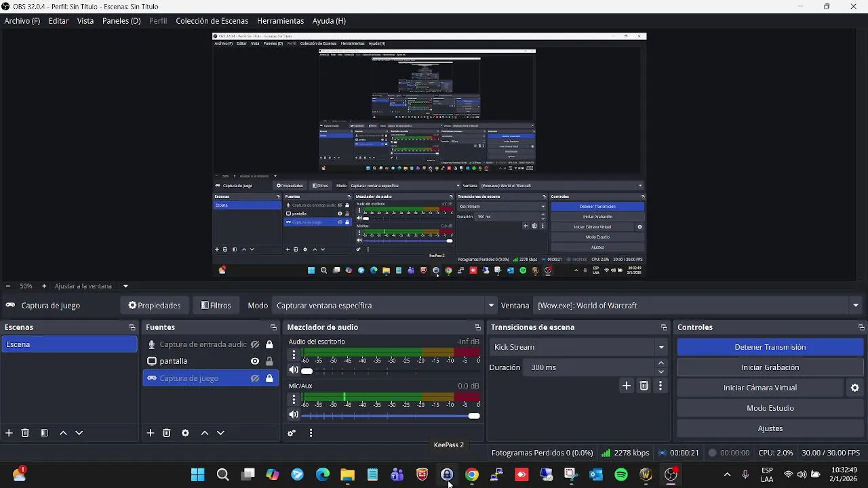Enable Modo Estudio button
This screenshot has height=488, width=868.
coord(770,408)
